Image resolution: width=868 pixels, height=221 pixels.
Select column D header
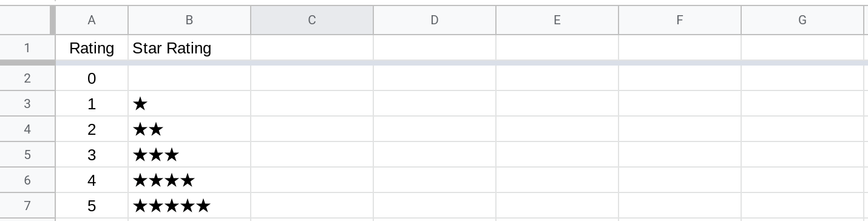click(435, 20)
